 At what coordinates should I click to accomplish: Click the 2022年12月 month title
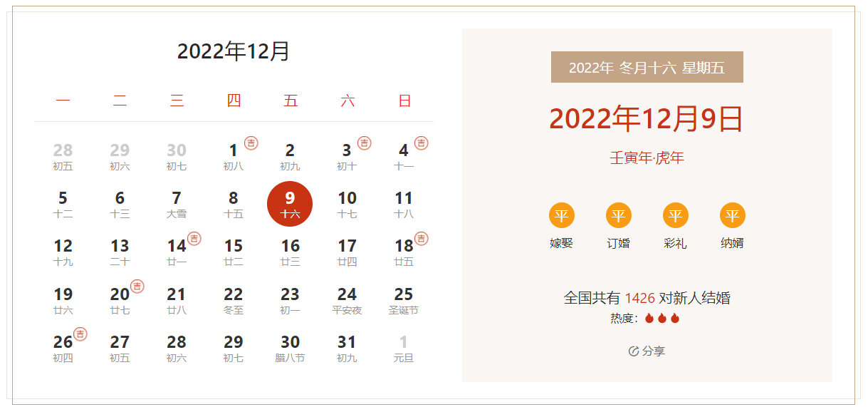coord(234,51)
